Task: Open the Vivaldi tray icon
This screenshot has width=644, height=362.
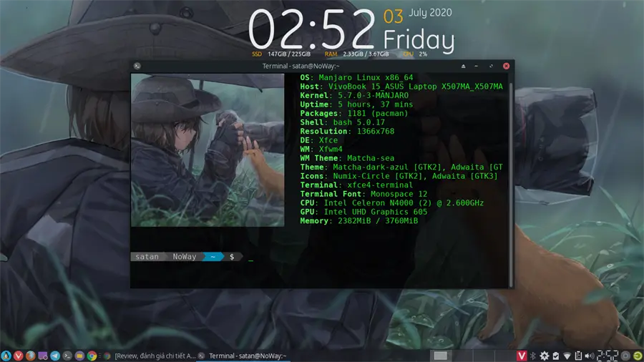Action: (522, 356)
